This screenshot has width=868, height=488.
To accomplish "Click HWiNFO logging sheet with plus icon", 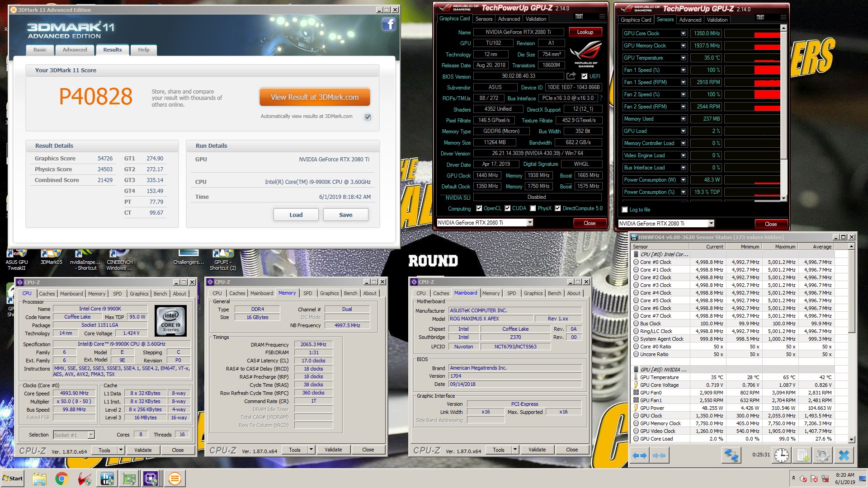I will 803,455.
